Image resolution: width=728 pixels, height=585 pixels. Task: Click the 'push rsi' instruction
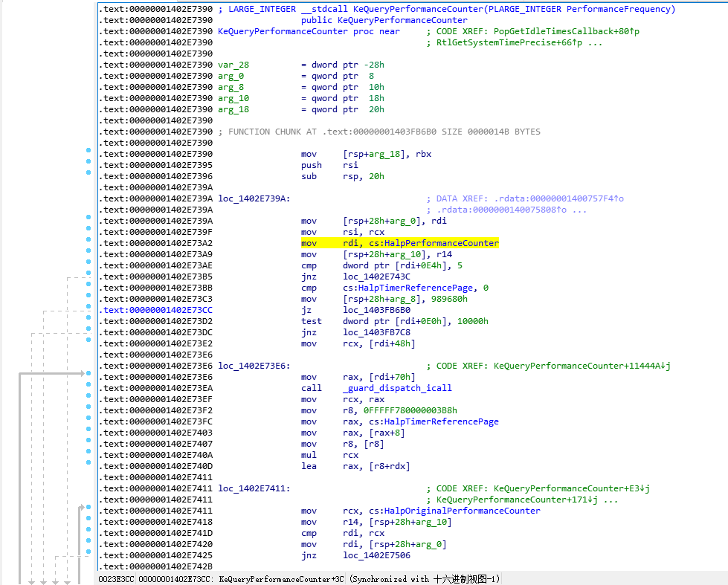[329, 165]
